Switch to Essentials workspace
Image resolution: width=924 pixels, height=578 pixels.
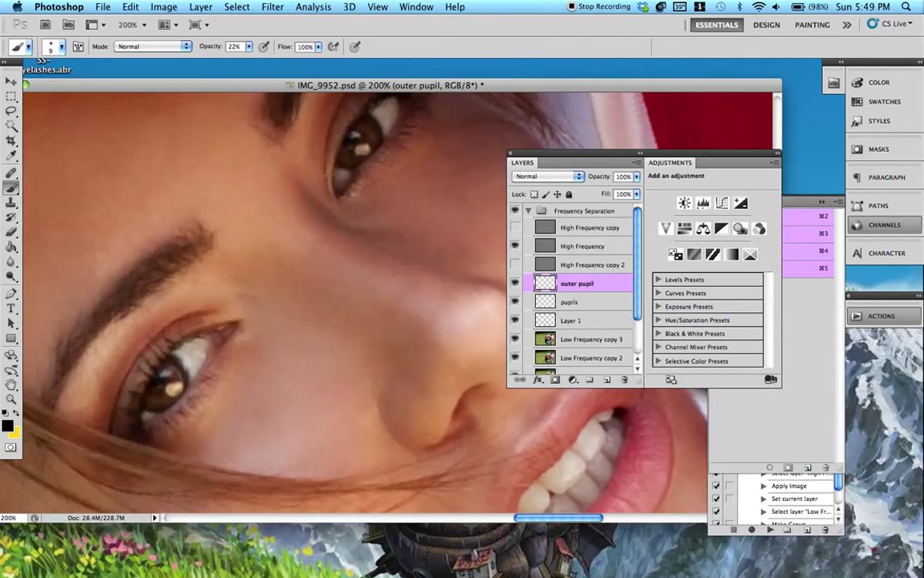click(x=717, y=25)
